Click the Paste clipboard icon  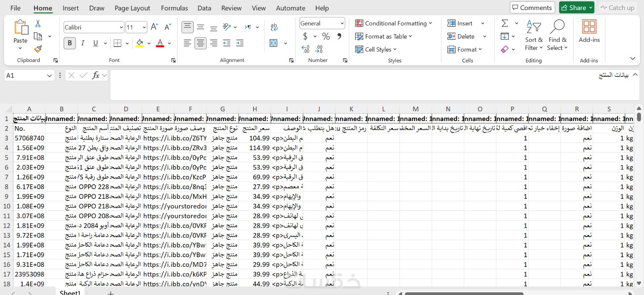tap(21, 27)
